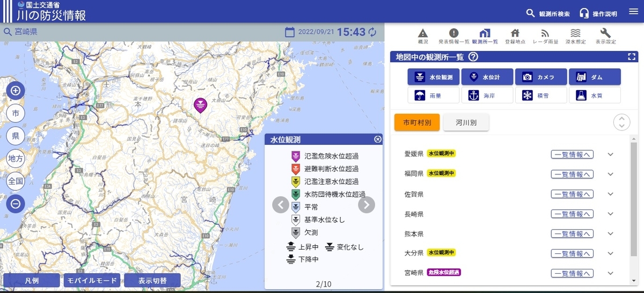Viewport: 644px width, 293px height.
Task: Expand the 佐賀県 row chevron
Action: point(610,194)
